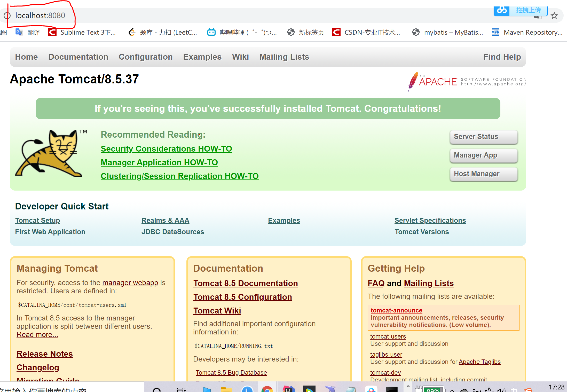567x392 pixels.
Task: Bookmark this page with the star icon
Action: [x=554, y=15]
